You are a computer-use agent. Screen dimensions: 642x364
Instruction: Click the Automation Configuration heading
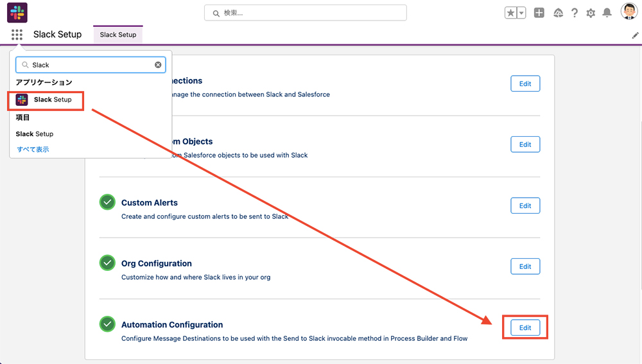[172, 325]
